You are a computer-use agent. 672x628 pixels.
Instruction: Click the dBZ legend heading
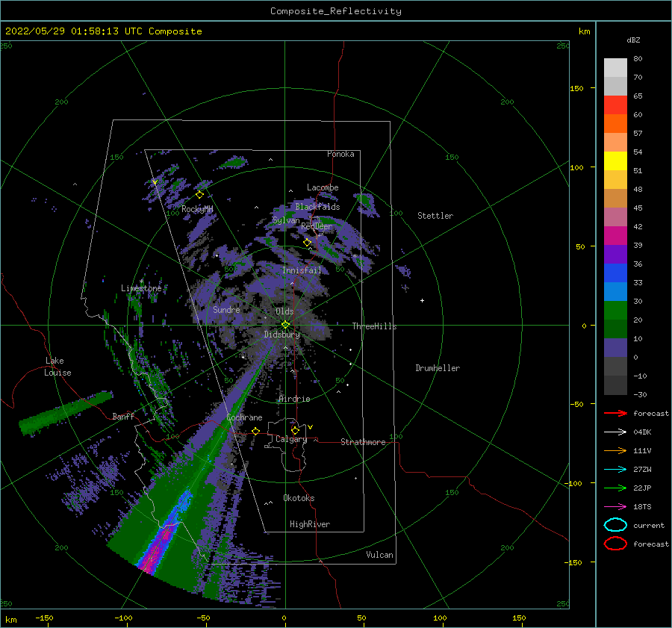pyautogui.click(x=633, y=40)
